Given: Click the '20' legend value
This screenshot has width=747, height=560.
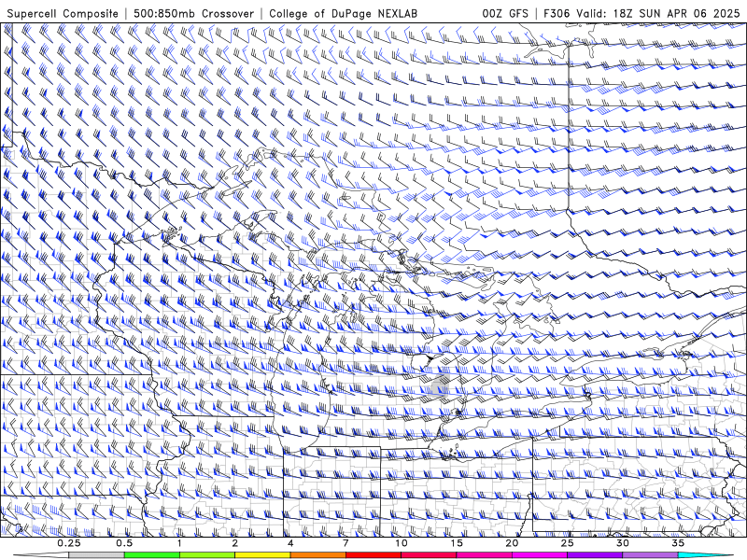Looking at the screenshot, I should (512, 543).
